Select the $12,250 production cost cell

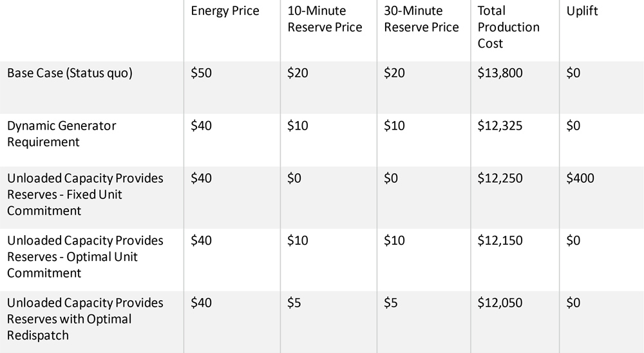point(500,178)
